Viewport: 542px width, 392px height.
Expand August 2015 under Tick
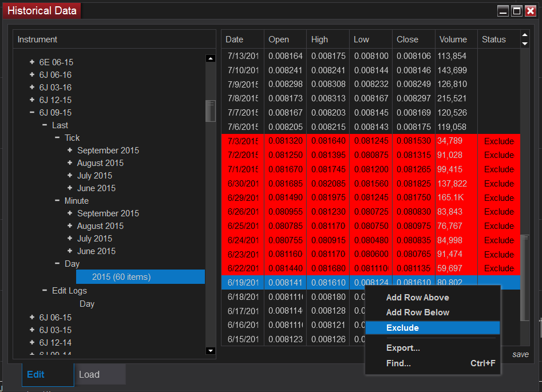click(x=70, y=163)
